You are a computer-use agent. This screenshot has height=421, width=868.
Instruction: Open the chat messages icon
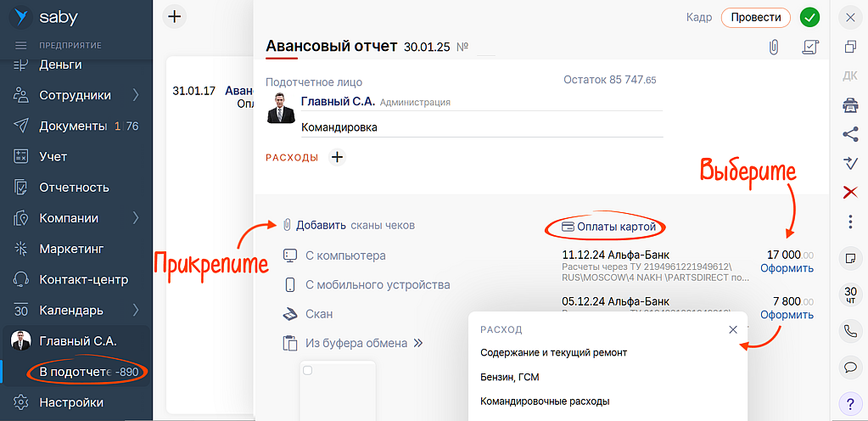849,368
